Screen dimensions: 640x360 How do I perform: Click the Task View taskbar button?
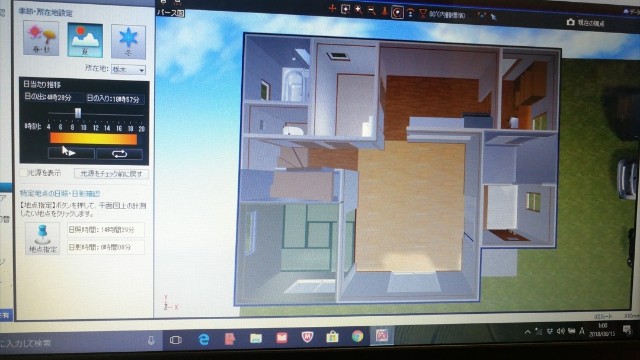(x=176, y=340)
